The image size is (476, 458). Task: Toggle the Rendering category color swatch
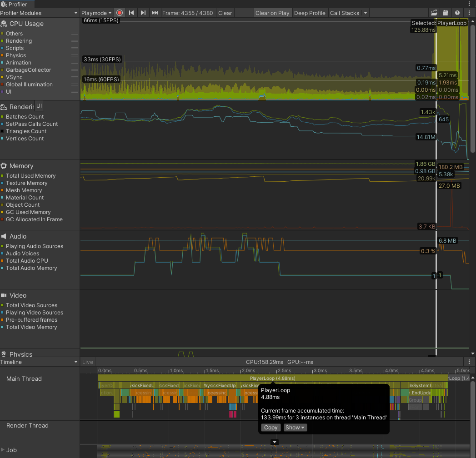(x=3, y=41)
